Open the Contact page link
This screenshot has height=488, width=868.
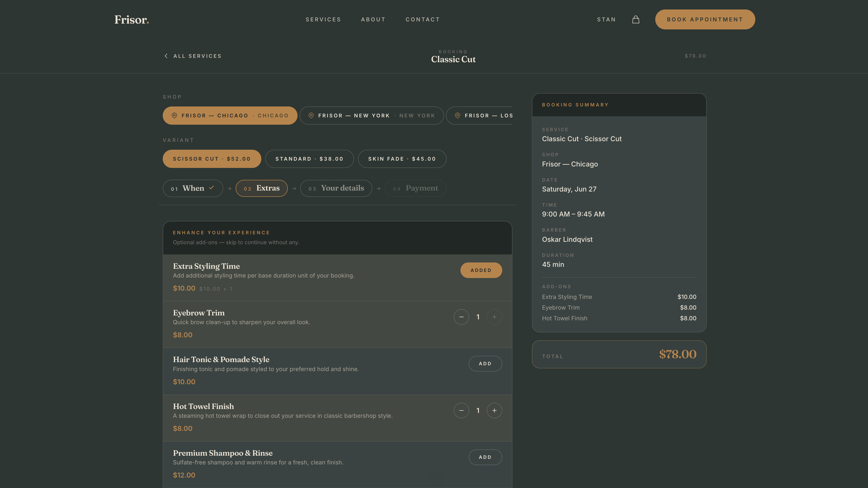click(x=423, y=19)
